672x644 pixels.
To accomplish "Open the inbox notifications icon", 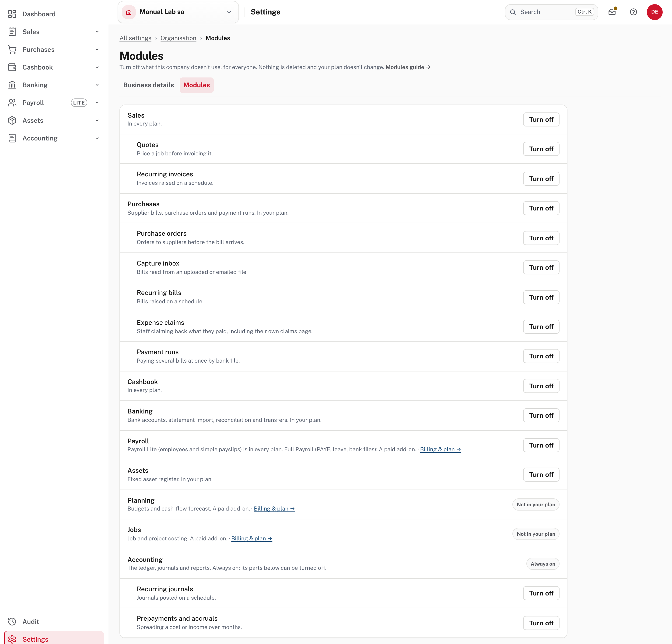I will pyautogui.click(x=612, y=12).
